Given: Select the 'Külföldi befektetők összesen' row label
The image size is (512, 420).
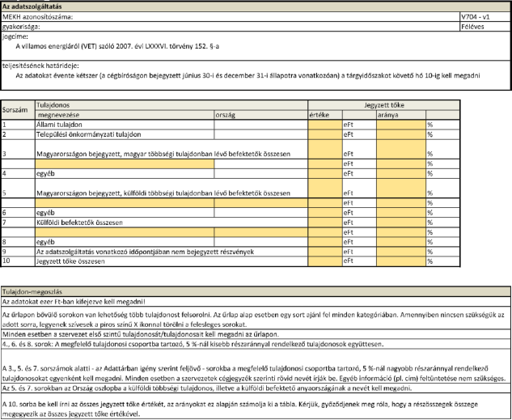Looking at the screenshot, I should [x=80, y=223].
